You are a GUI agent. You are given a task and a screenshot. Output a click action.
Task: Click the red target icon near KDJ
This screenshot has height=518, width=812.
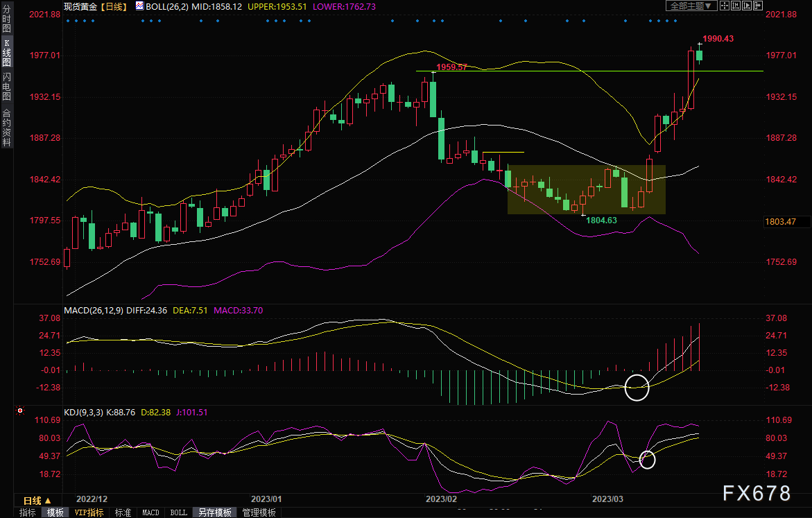pyautogui.click(x=20, y=411)
